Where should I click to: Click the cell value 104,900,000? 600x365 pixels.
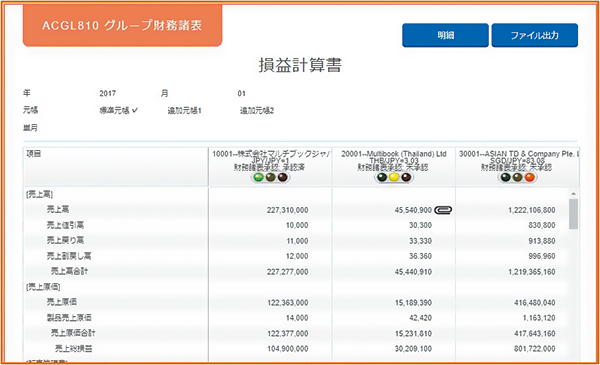click(287, 349)
